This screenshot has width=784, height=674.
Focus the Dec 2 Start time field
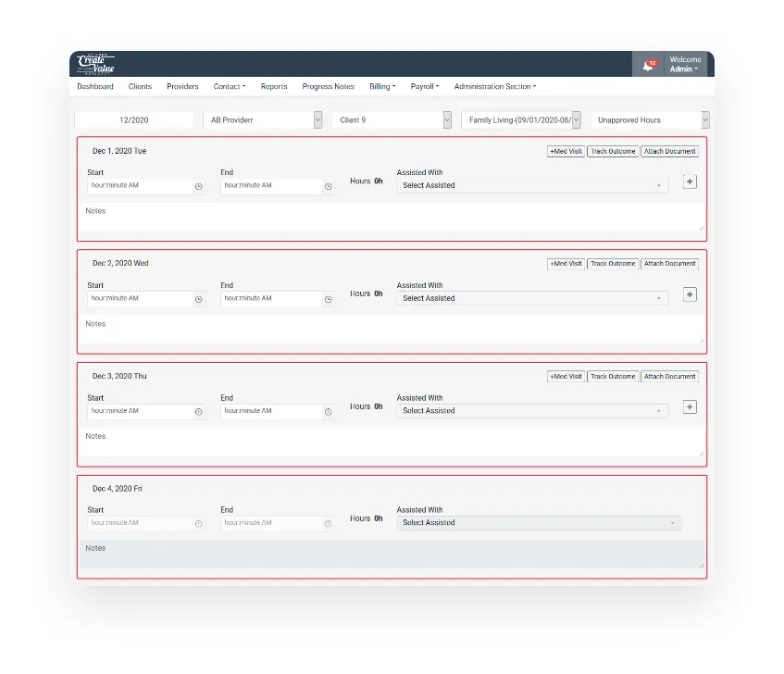tap(140, 298)
